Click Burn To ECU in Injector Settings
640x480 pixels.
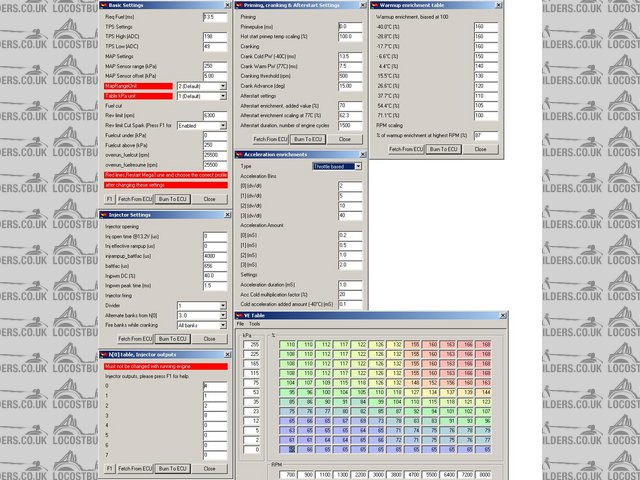tap(173, 339)
